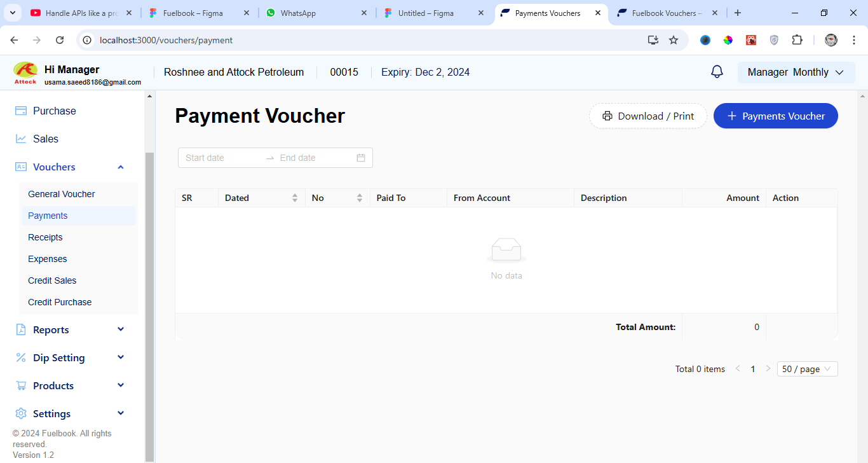Click the sort arrows on No column
Image resolution: width=868 pixels, height=463 pixels.
click(x=360, y=198)
